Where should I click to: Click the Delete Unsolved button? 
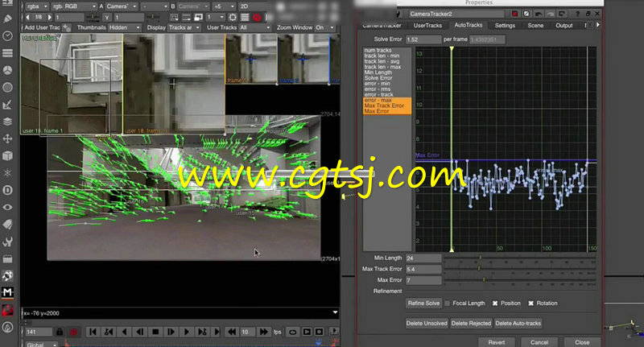427,324
